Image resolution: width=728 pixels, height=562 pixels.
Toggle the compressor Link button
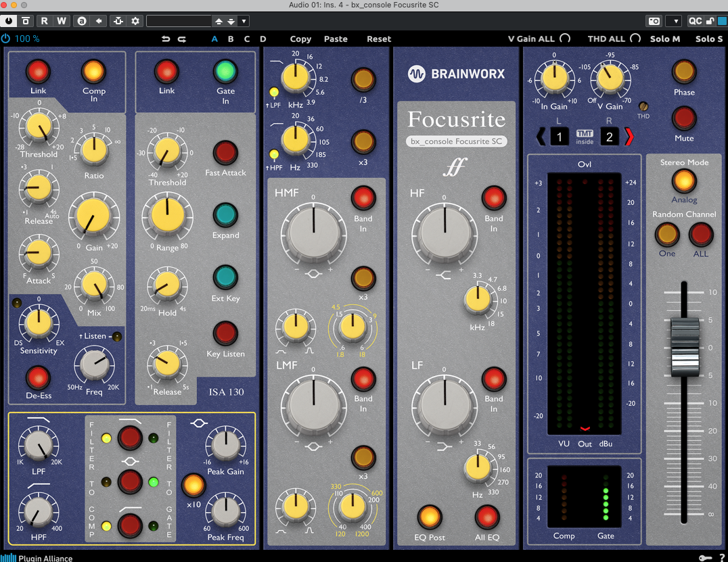[x=38, y=72]
